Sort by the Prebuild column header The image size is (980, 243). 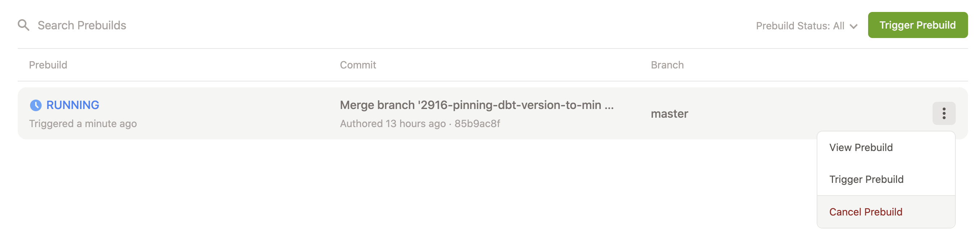pos(48,65)
